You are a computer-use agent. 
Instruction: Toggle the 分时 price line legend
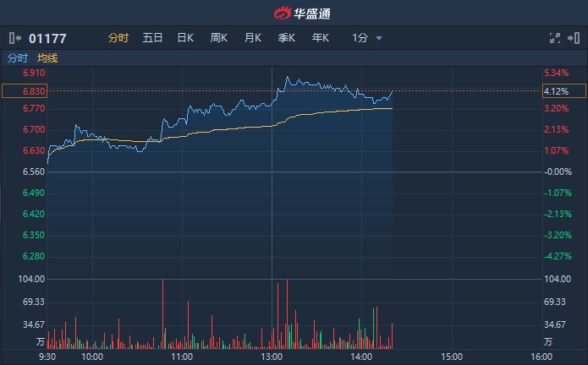click(17, 58)
